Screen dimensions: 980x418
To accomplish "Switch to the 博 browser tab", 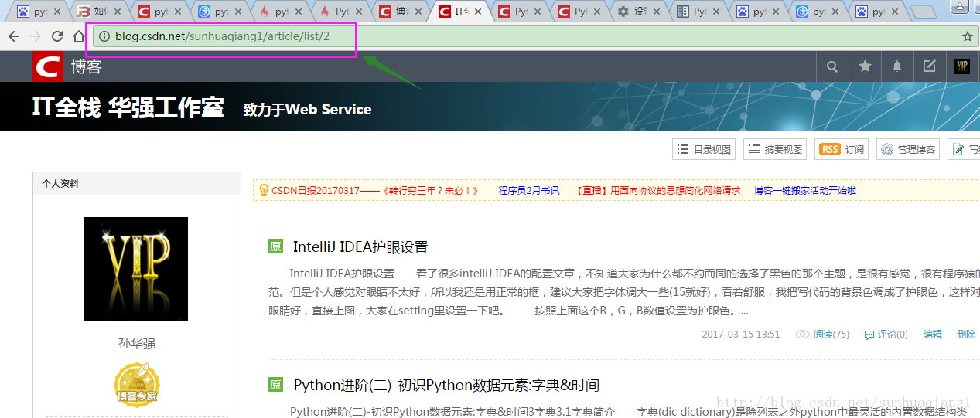I will 400,12.
